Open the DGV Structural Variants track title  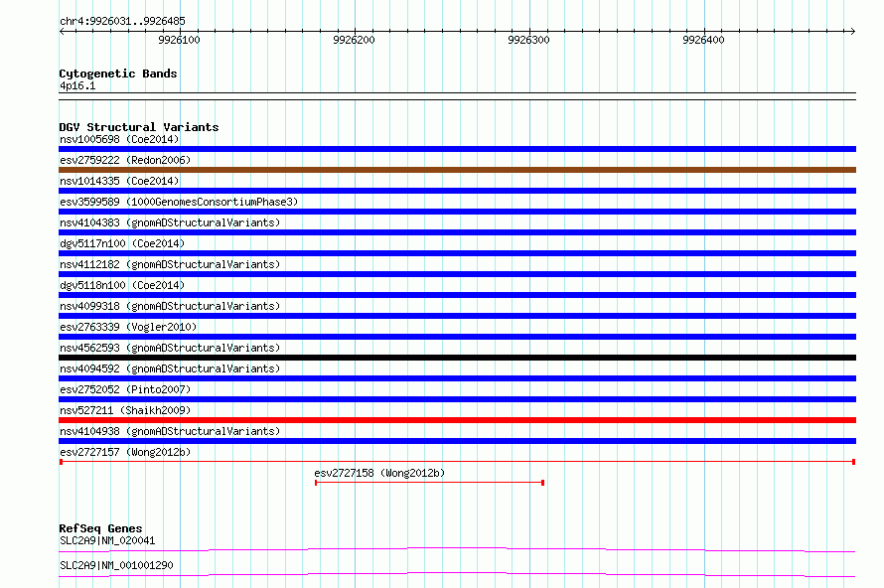(x=139, y=127)
